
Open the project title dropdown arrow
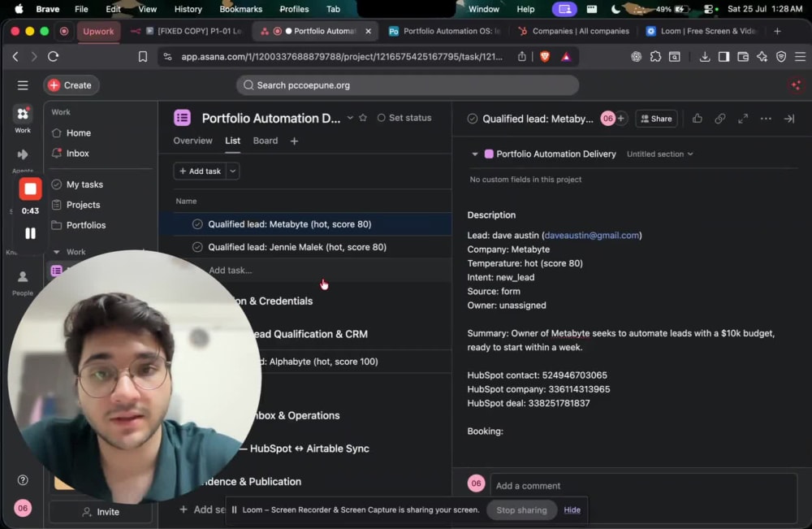[x=350, y=118]
